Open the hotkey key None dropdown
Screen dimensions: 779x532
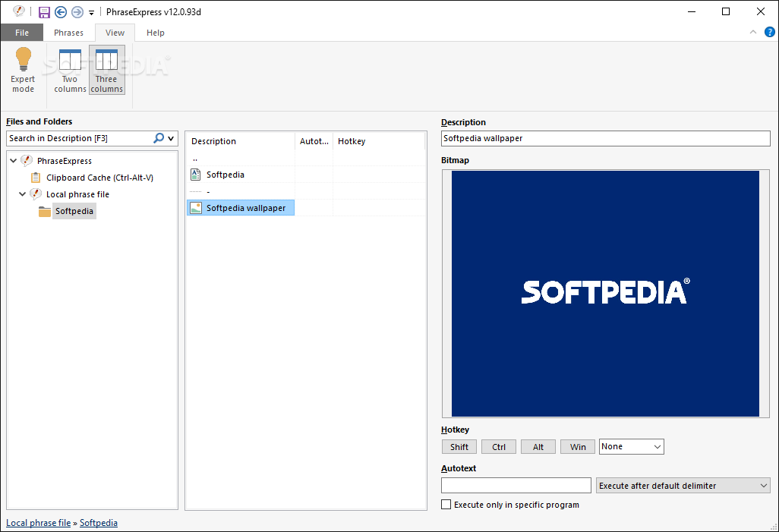pos(632,446)
